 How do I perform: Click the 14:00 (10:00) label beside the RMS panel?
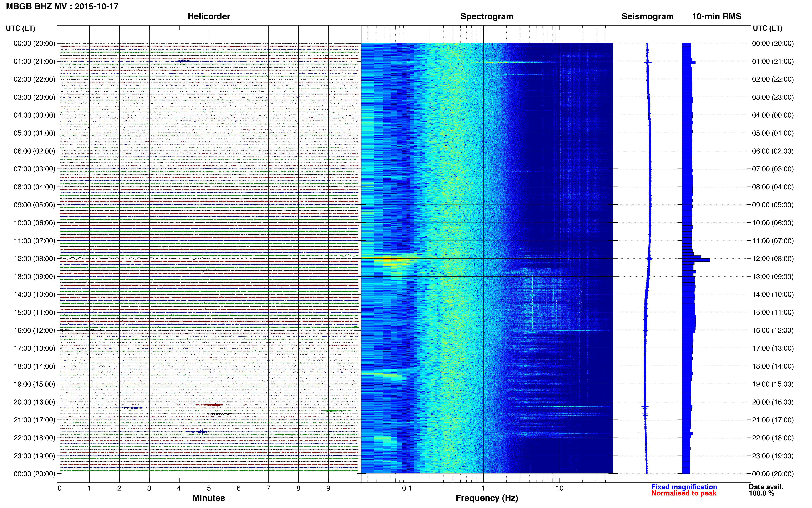(x=773, y=295)
